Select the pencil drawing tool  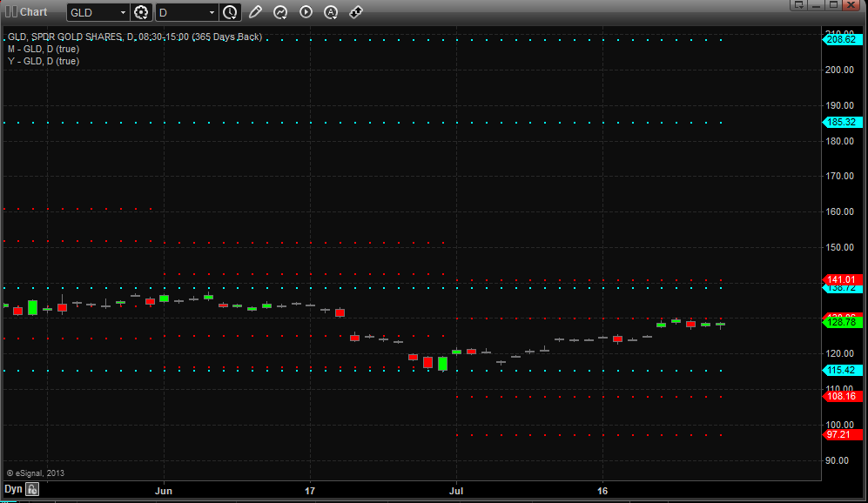coord(255,12)
